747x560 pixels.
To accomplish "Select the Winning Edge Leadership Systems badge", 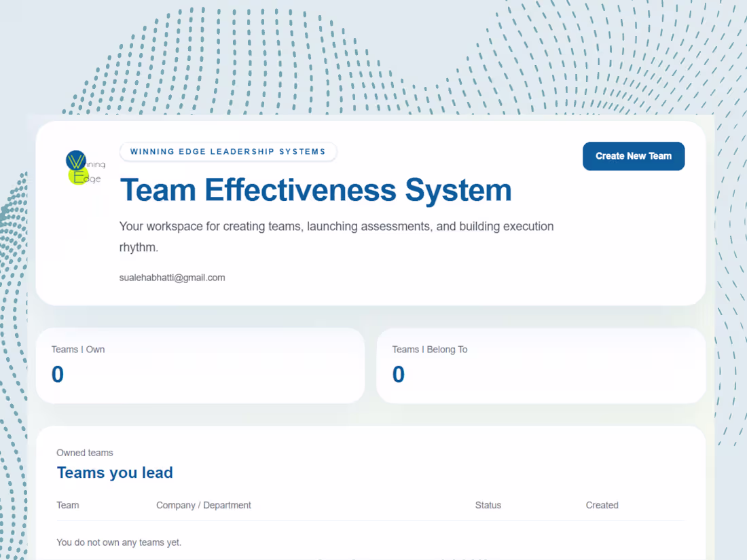I will click(x=227, y=151).
